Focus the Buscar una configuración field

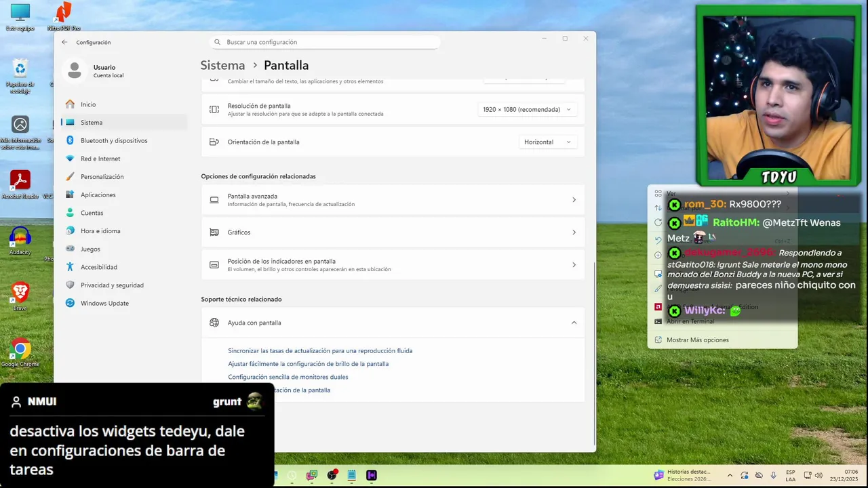point(325,42)
